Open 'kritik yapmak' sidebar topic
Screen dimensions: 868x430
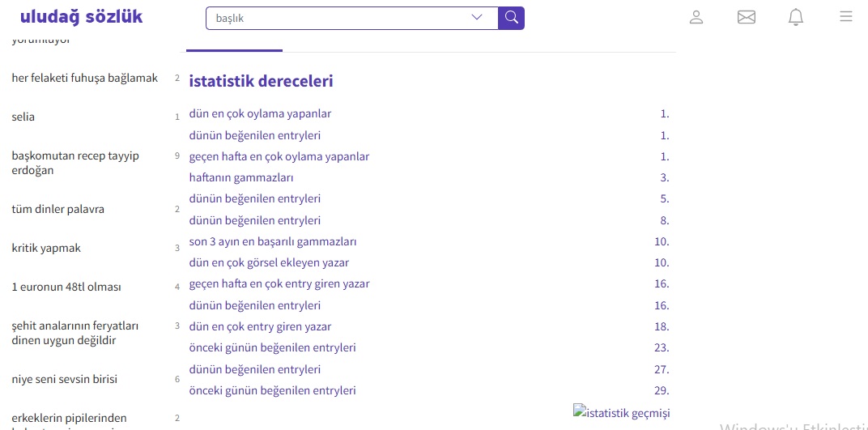[46, 248]
